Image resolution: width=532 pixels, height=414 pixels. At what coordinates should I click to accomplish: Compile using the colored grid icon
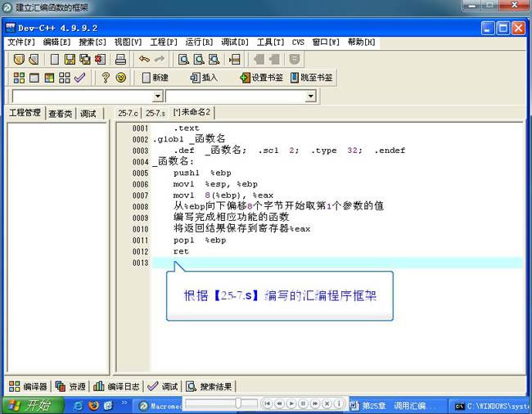[x=19, y=78]
